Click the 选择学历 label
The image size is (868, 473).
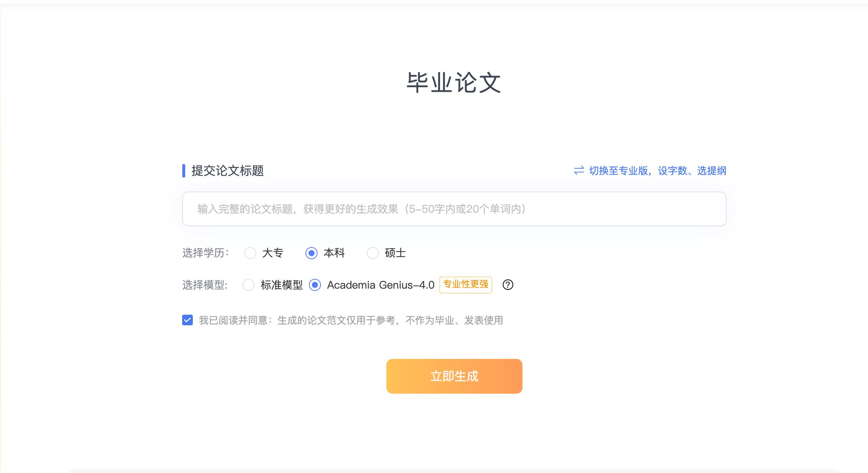pos(206,253)
